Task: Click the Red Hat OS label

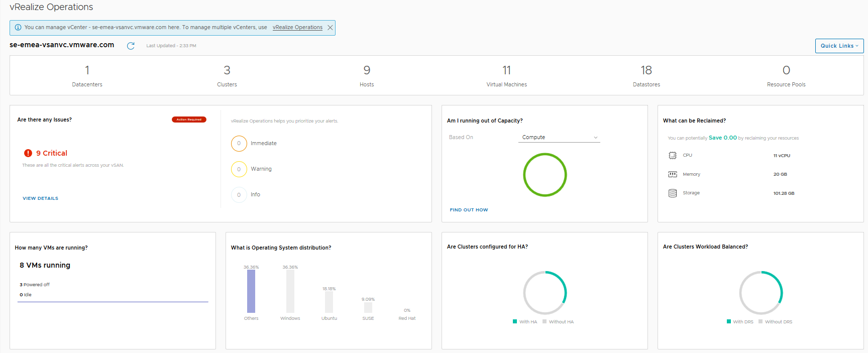Action: pyautogui.click(x=407, y=318)
